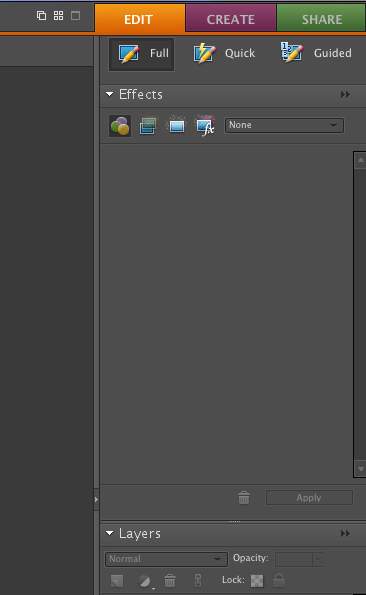Toggle lock transparent pixels
The width and height of the screenshot is (366, 595).
pyautogui.click(x=257, y=581)
